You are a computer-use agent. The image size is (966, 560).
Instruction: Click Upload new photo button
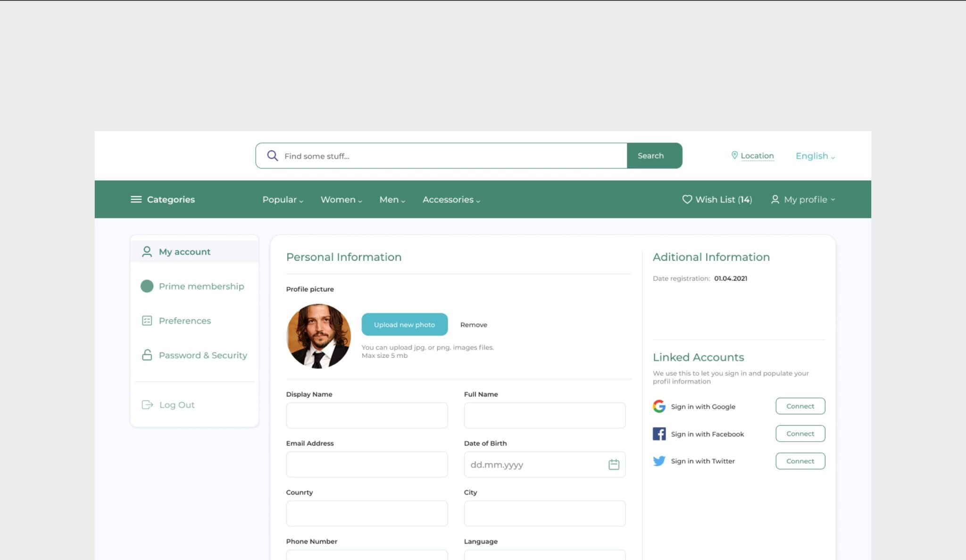tap(404, 324)
